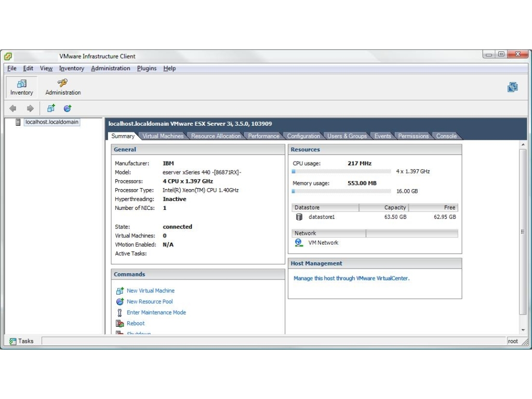Select the datastore1 row name

322,217
